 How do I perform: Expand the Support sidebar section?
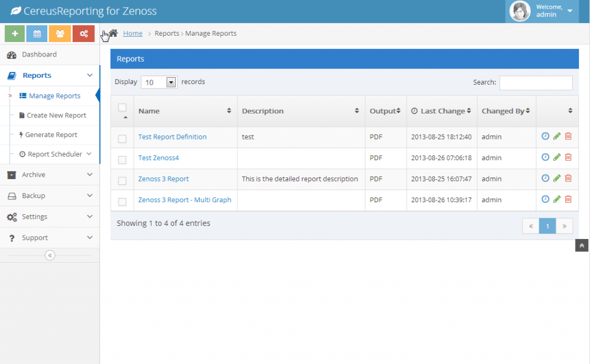point(50,238)
